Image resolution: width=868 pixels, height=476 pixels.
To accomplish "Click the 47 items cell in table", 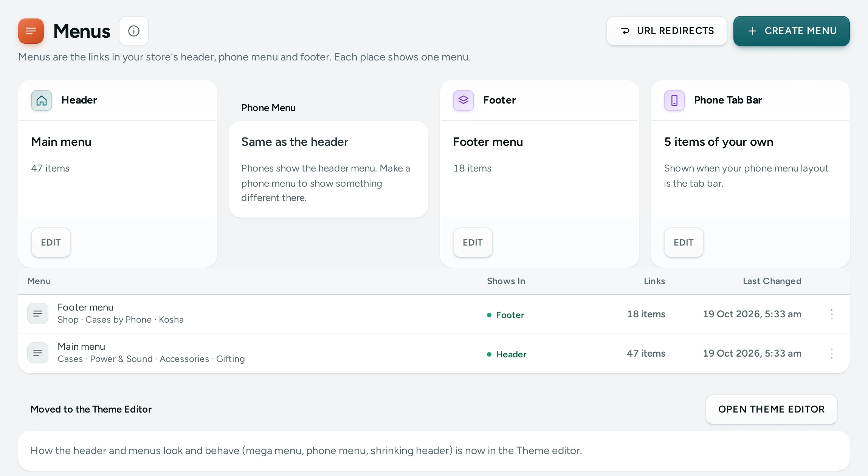I will point(646,354).
